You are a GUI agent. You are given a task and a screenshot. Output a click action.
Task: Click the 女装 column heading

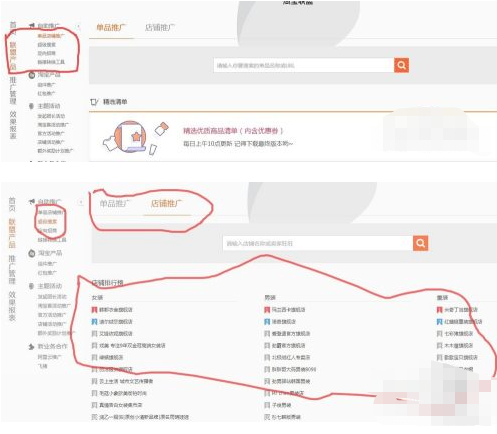click(x=97, y=297)
